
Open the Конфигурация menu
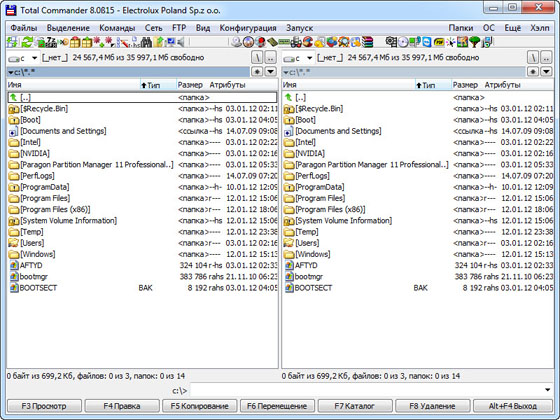point(248,28)
